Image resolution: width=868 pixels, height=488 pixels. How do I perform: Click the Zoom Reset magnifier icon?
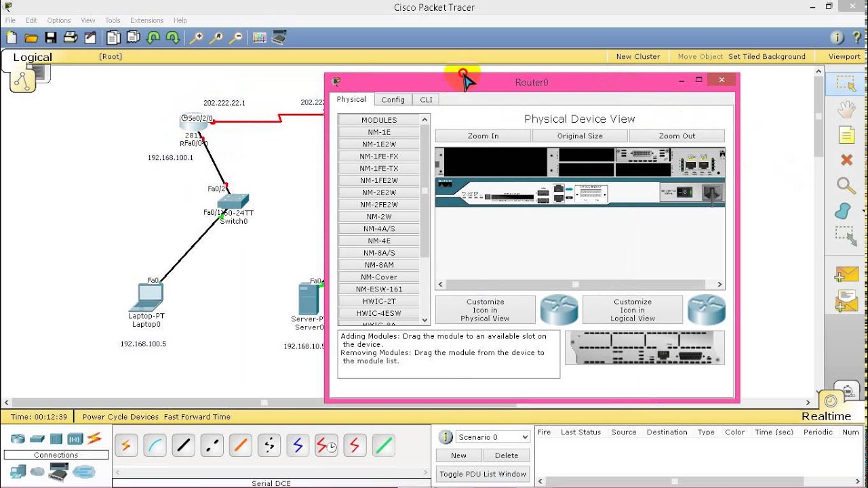pyautogui.click(x=216, y=38)
